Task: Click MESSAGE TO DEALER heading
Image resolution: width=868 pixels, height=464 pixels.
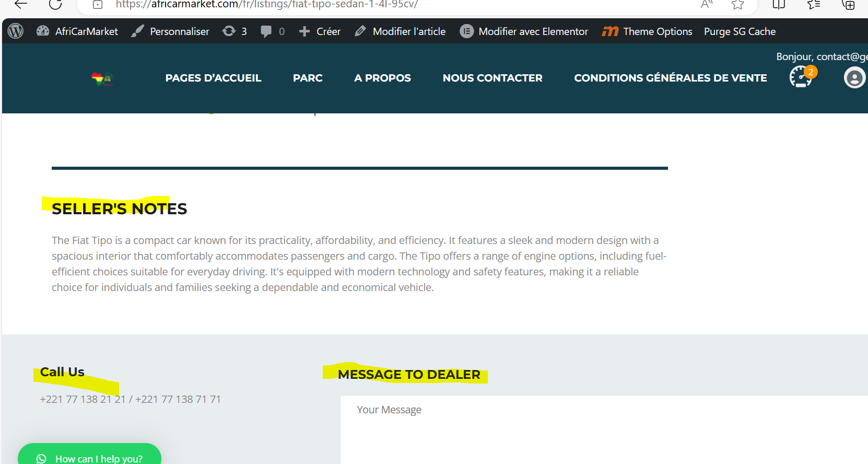Action: [409, 375]
